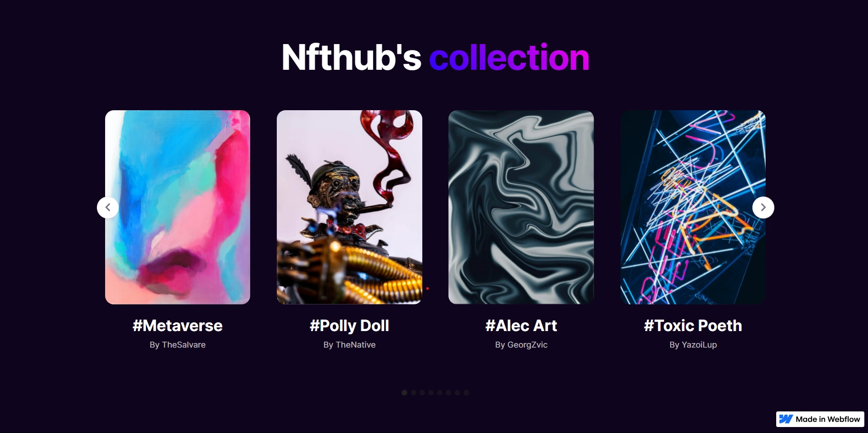Select the first slider pagination dot
This screenshot has width=868, height=433.
coord(404,393)
